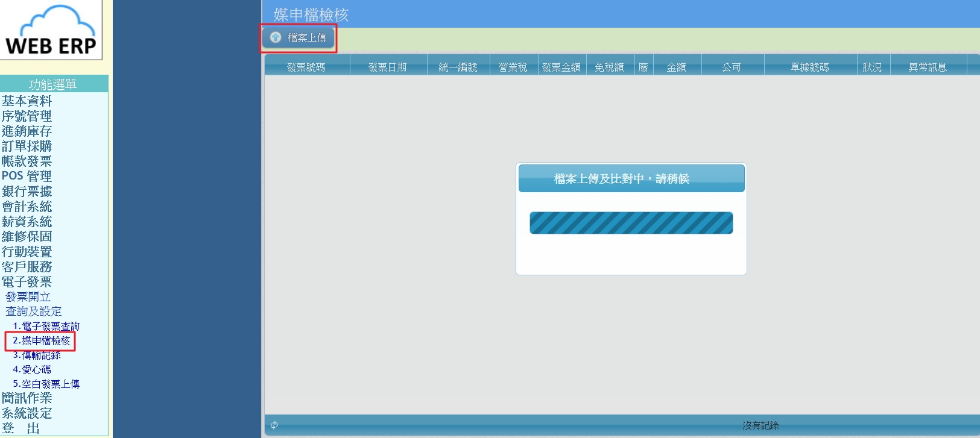Open 2.媒申檔檢核 page

pyautogui.click(x=41, y=340)
